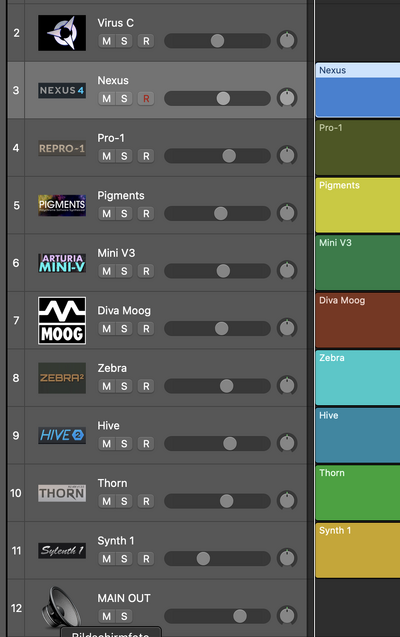
Task: Mute the Hive track
Action: click(x=106, y=444)
